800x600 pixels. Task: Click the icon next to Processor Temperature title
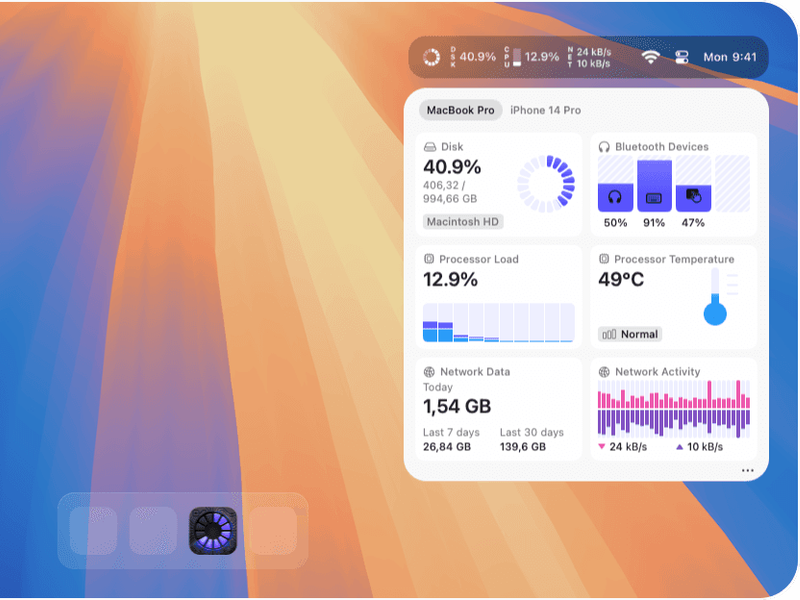604,259
